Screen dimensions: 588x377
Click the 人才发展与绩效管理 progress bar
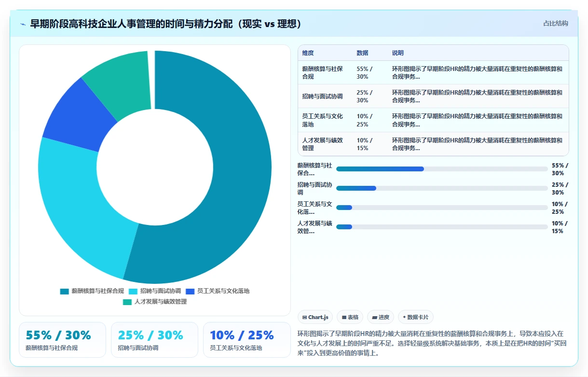(441, 227)
